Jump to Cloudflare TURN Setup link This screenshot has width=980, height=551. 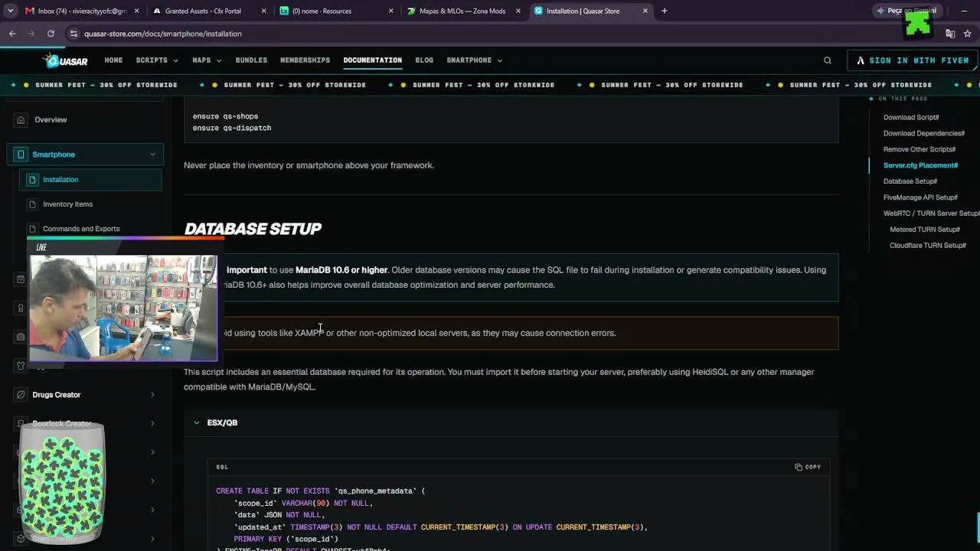(928, 246)
